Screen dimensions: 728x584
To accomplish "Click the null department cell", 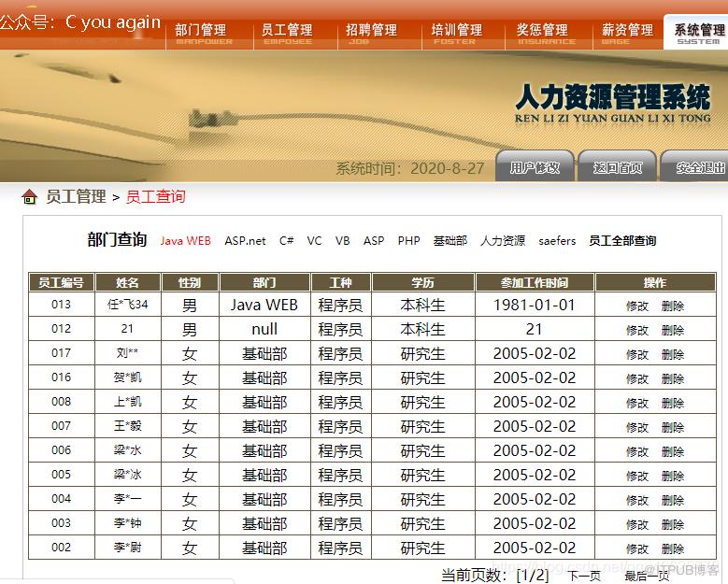I will pyautogui.click(x=264, y=329).
